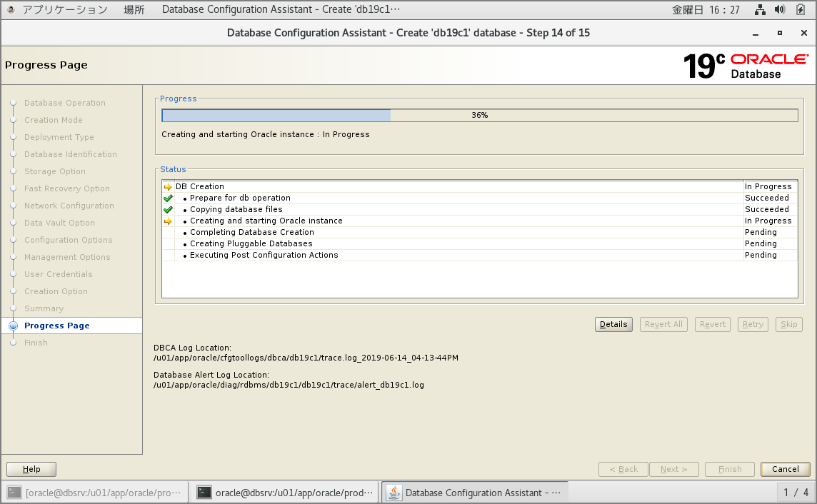Click yellow arrow beside Creating and starting Oracle instance

(x=168, y=221)
